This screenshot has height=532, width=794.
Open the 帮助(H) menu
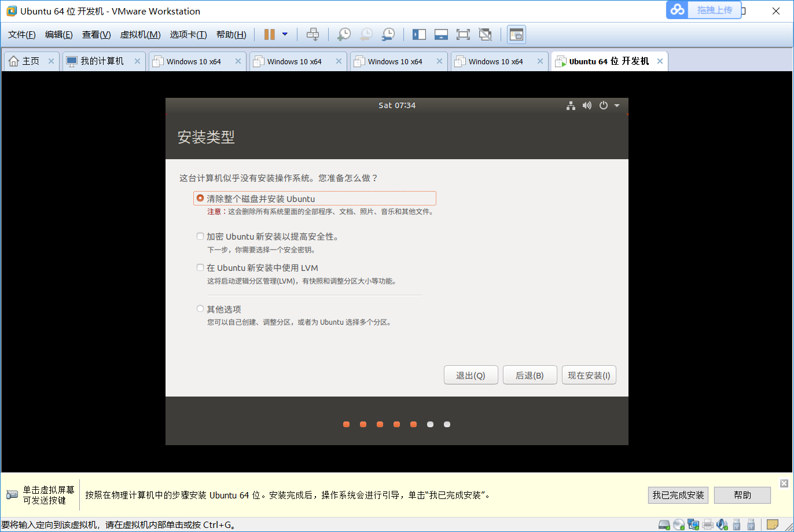pyautogui.click(x=231, y=35)
